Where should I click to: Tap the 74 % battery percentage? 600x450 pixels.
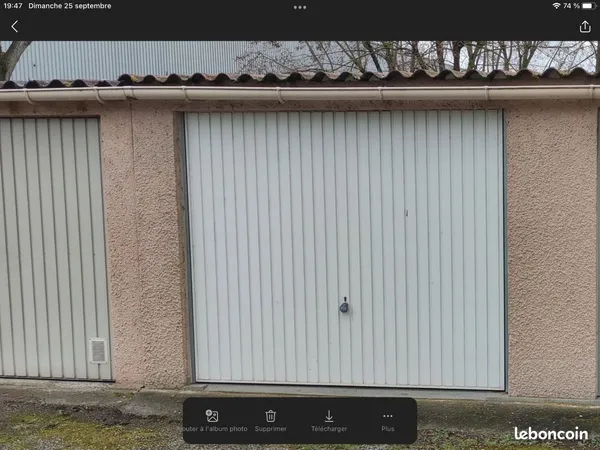pyautogui.click(x=571, y=6)
